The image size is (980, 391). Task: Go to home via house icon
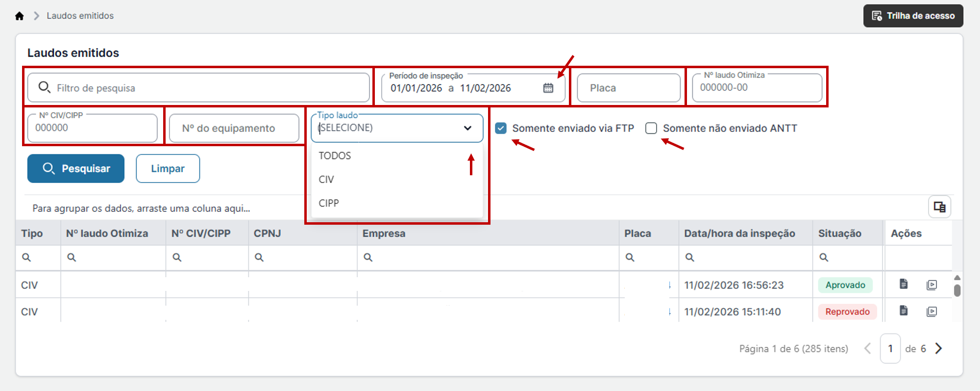19,16
